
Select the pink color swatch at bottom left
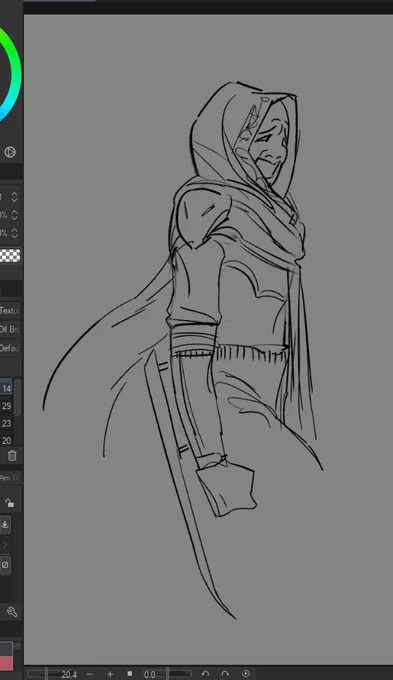(7, 663)
